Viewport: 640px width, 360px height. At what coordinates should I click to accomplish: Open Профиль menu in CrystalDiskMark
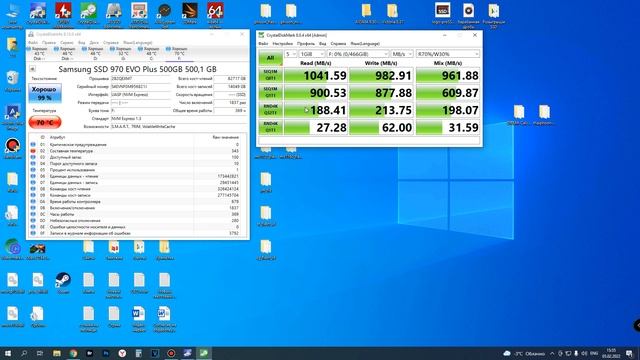[306, 43]
